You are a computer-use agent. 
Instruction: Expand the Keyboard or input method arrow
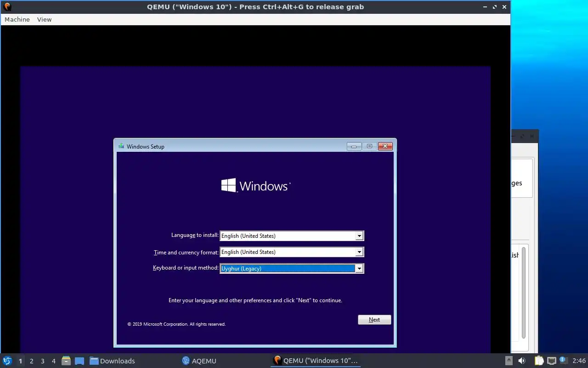coord(359,269)
